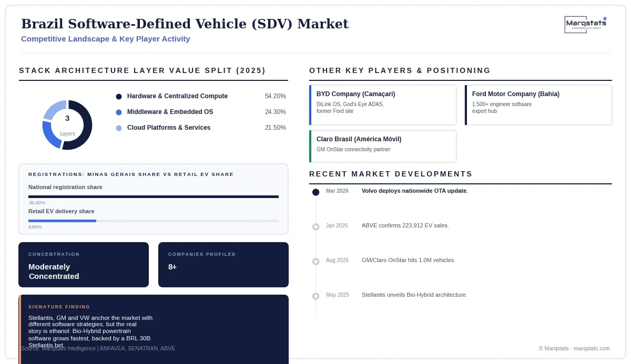Screen dimensions: 631x364
Task: Click the main title Brazil Software-Defined Vehicle Market
Action: point(185,24)
